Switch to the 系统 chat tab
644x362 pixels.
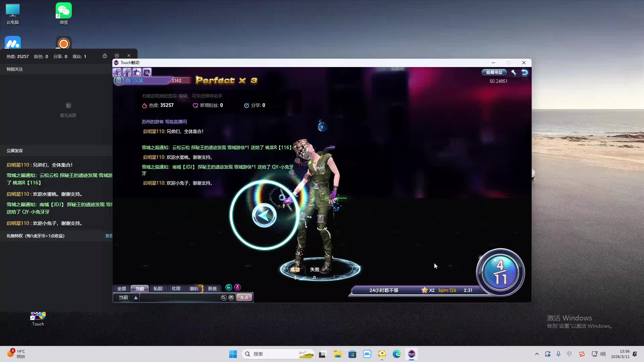click(212, 289)
